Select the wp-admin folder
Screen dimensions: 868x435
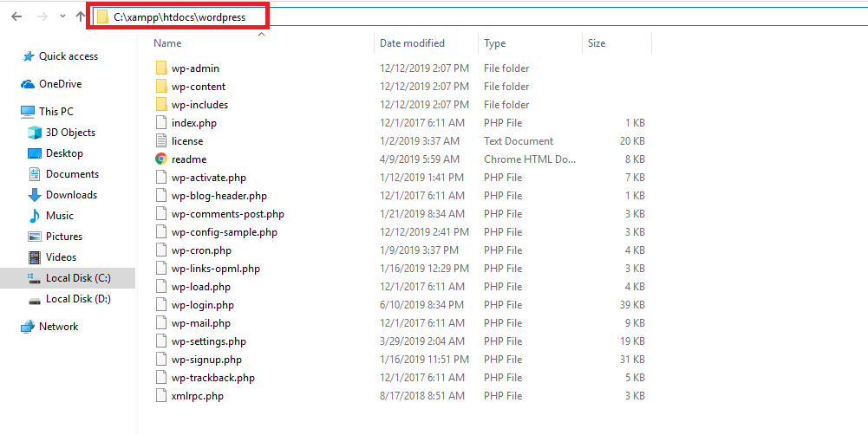click(x=195, y=68)
